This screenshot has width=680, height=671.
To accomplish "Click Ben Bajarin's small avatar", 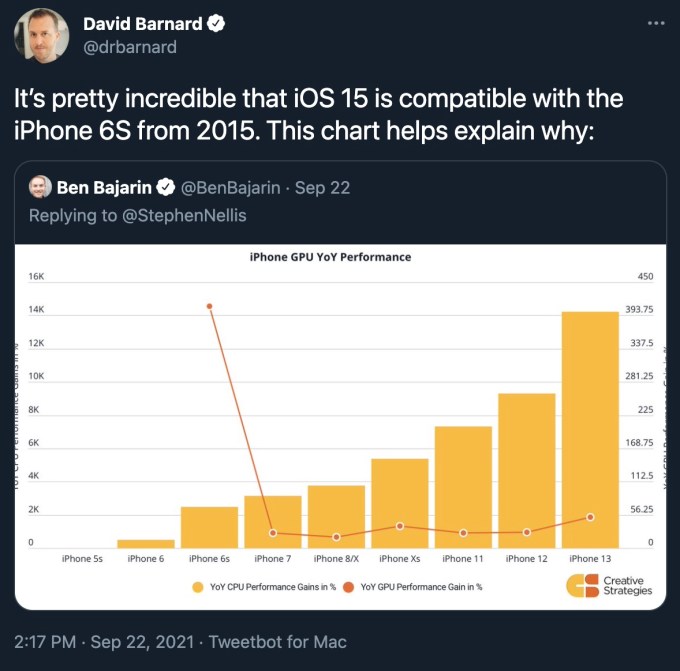I will point(40,187).
